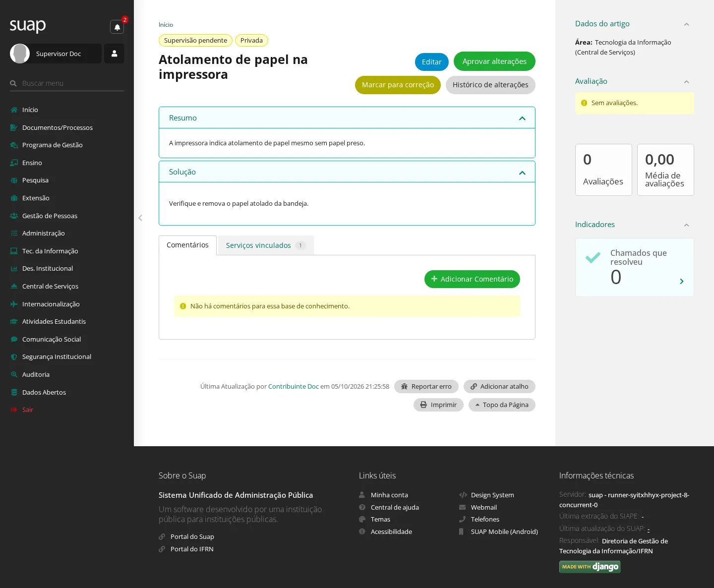Click the Dados Abertos database icon
This screenshot has width=714, height=588.
coord(14,392)
